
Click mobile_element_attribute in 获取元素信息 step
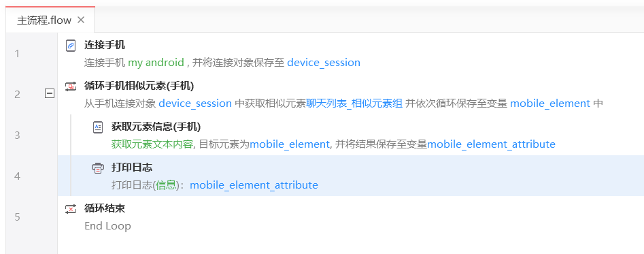pos(491,144)
